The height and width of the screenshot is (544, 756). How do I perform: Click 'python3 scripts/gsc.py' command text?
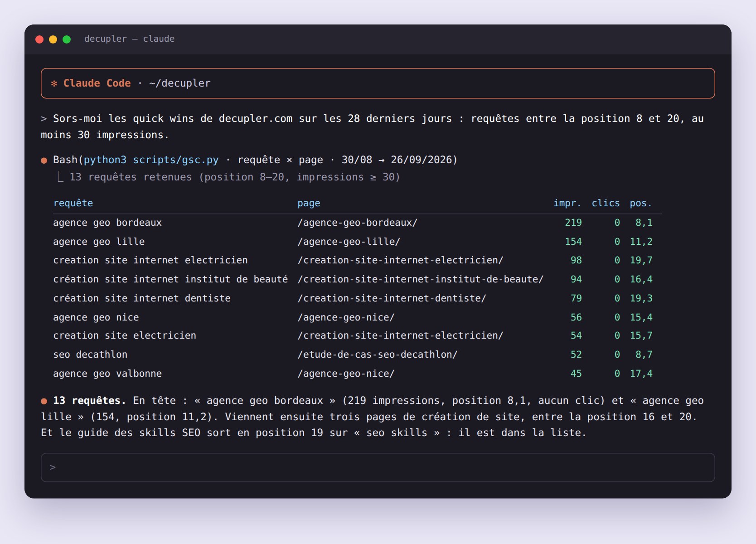[x=151, y=160]
